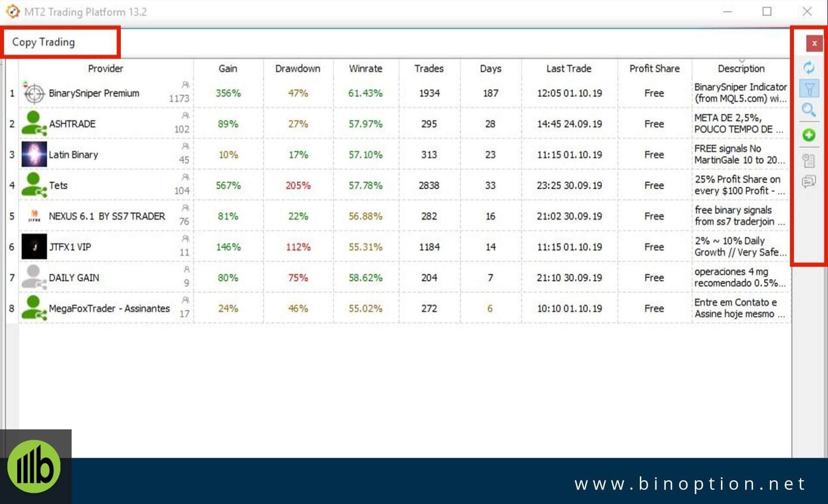Click the 2838 trades value
Image resolution: width=828 pixels, height=504 pixels.
(x=429, y=185)
